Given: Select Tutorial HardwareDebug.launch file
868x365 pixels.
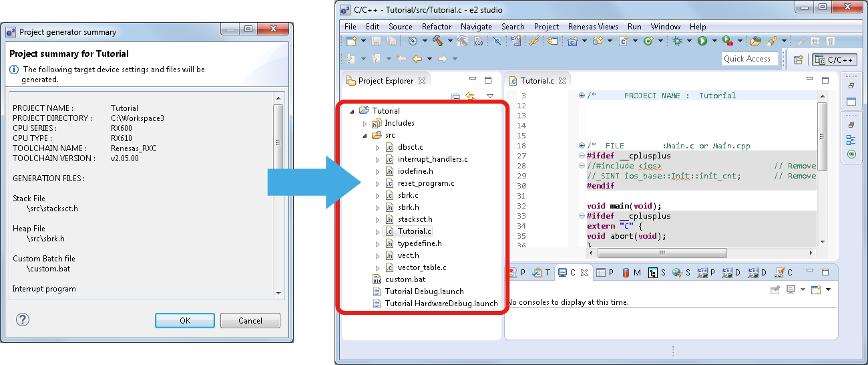Looking at the screenshot, I should 441,303.
